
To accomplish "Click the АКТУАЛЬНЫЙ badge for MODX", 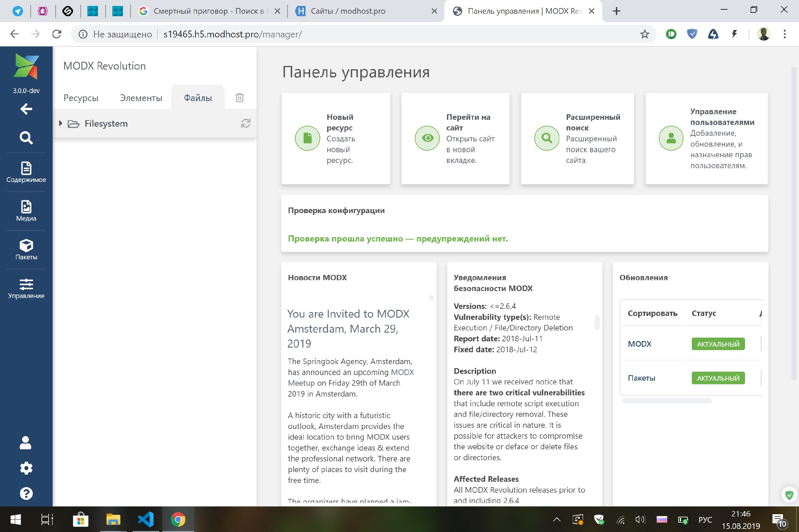I will pyautogui.click(x=718, y=344).
